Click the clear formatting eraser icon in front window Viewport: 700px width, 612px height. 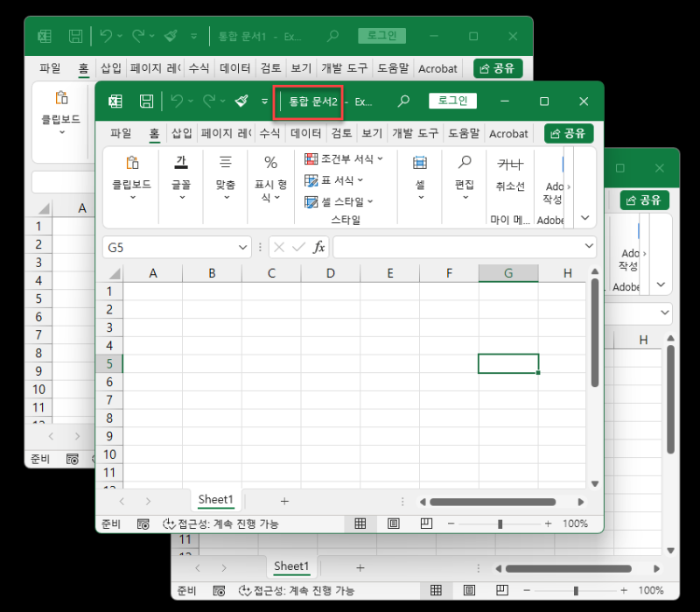pyautogui.click(x=241, y=101)
